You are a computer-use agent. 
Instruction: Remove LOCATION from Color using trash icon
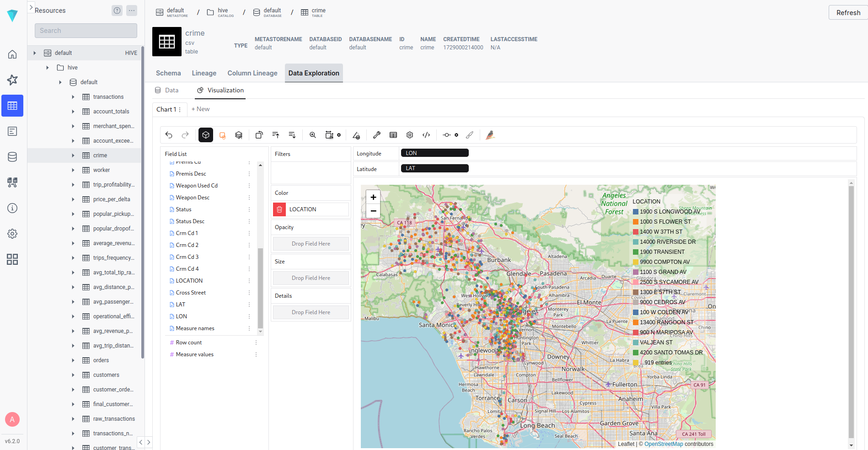(x=279, y=209)
